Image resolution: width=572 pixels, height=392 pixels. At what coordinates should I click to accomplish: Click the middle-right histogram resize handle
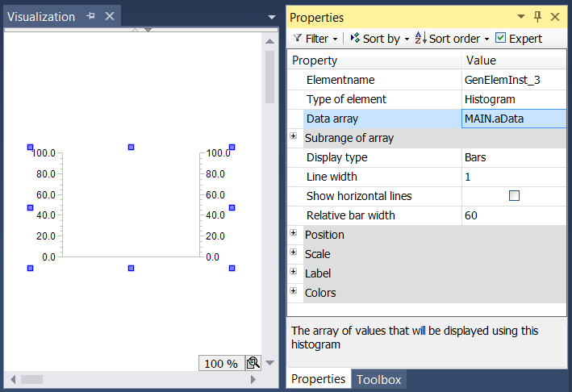point(232,208)
